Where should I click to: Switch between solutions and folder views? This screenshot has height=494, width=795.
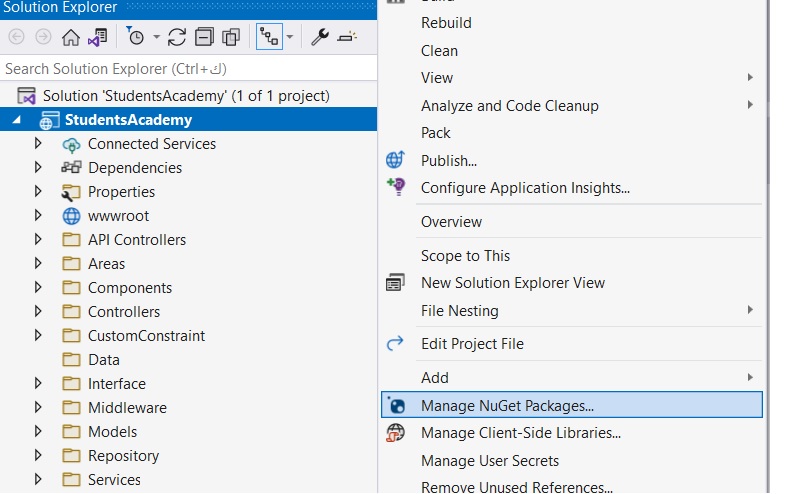(98, 37)
